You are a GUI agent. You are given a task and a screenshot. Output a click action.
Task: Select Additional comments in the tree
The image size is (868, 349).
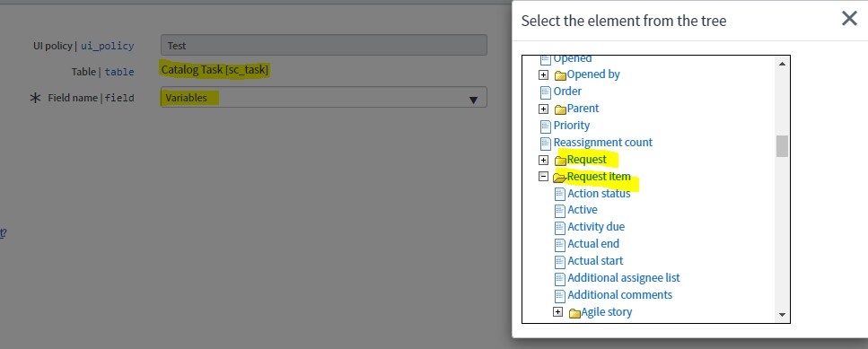coord(620,295)
